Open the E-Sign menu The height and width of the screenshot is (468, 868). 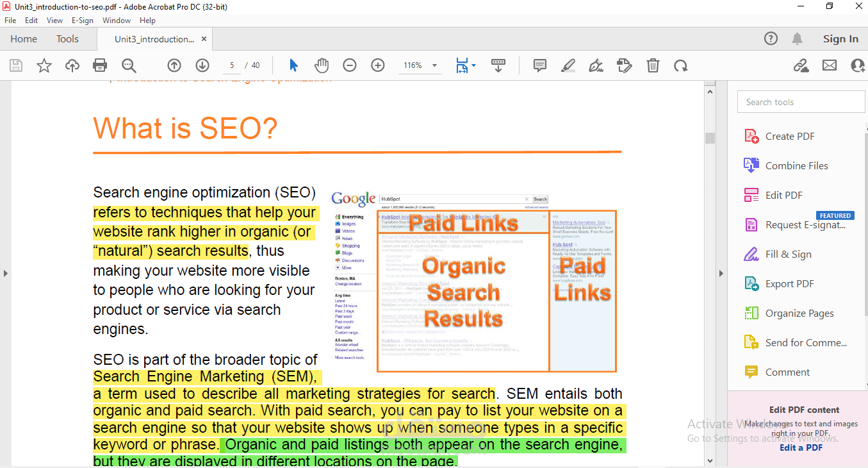[x=83, y=21]
